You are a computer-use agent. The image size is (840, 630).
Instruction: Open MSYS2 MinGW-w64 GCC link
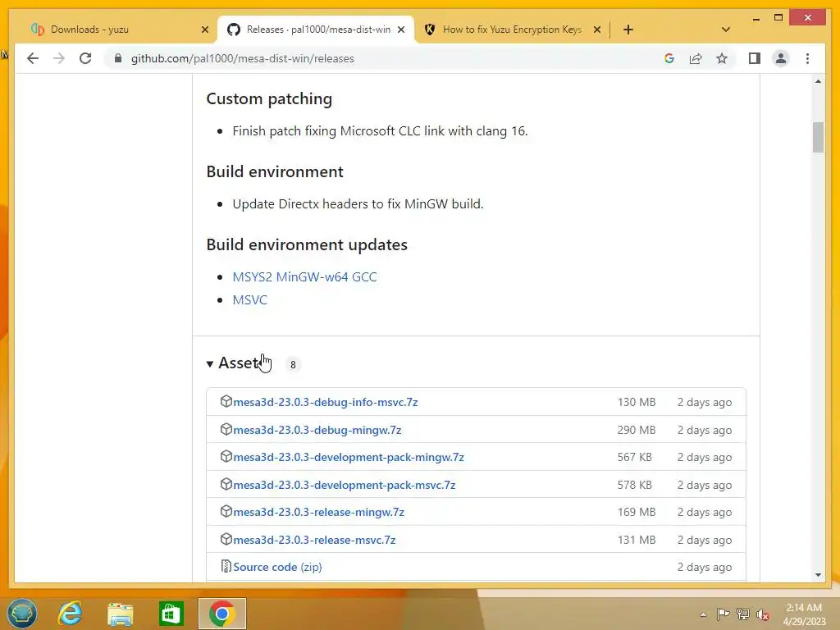click(x=304, y=277)
